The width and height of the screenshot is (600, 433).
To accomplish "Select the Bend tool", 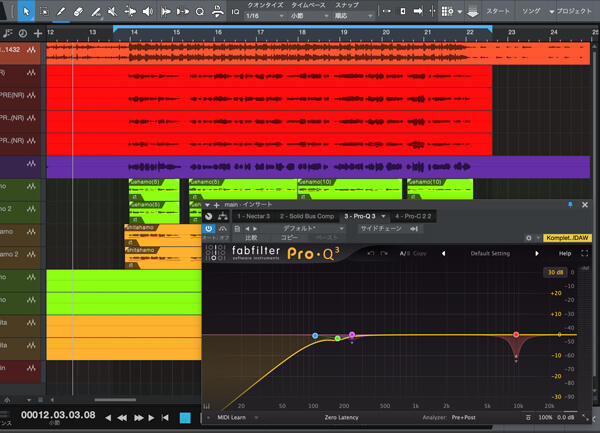I will pyautogui.click(x=130, y=11).
